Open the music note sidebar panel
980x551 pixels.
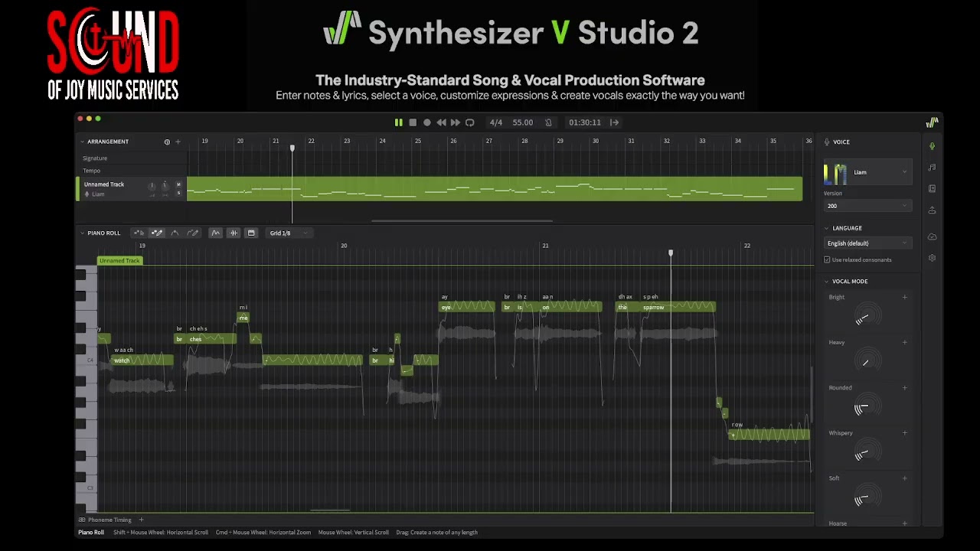932,167
